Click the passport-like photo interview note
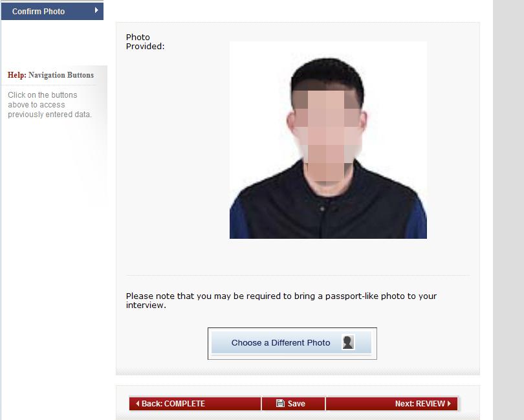 (281, 300)
